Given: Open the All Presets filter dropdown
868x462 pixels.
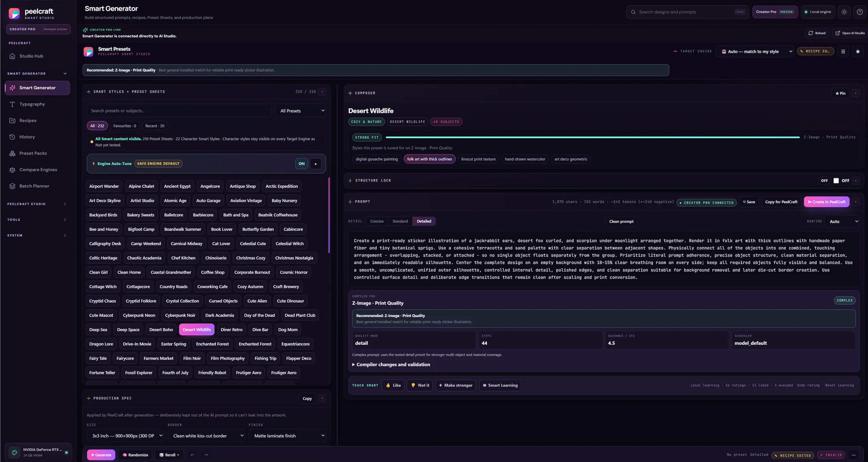Looking at the screenshot, I should click(x=301, y=111).
